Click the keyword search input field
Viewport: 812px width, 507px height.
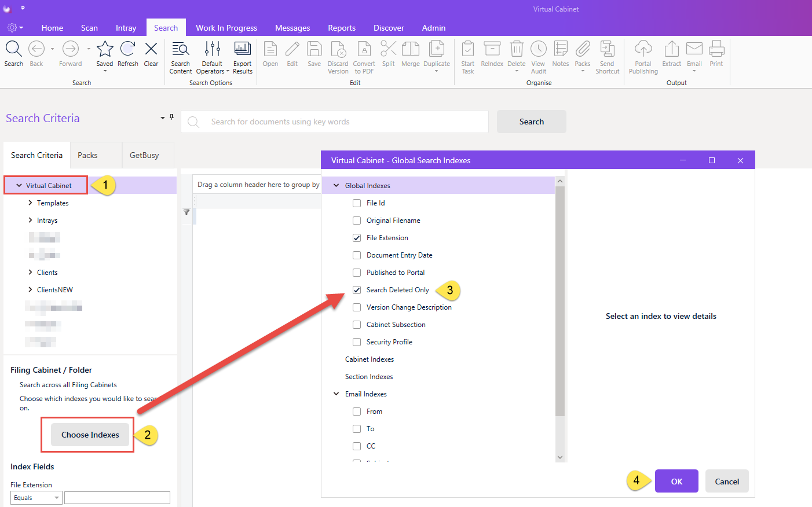(335, 122)
